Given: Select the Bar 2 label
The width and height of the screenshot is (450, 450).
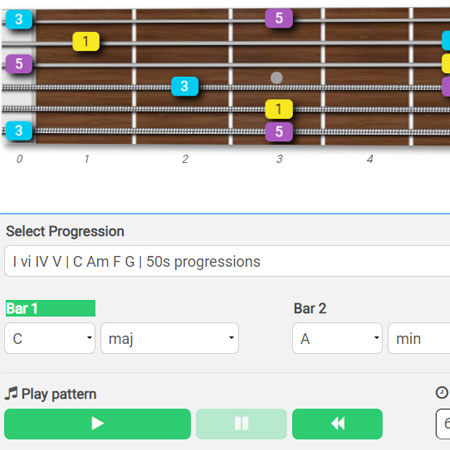Looking at the screenshot, I should pyautogui.click(x=310, y=308).
